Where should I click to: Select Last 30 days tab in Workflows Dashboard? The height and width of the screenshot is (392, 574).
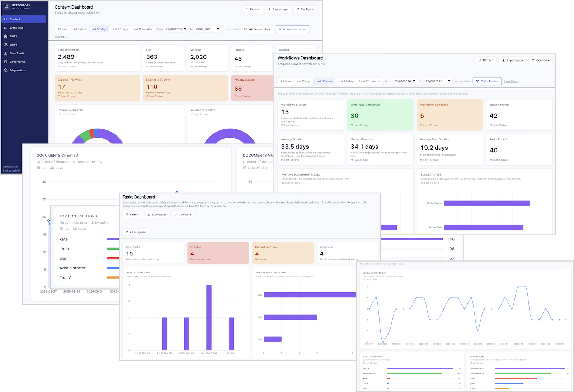(x=324, y=81)
